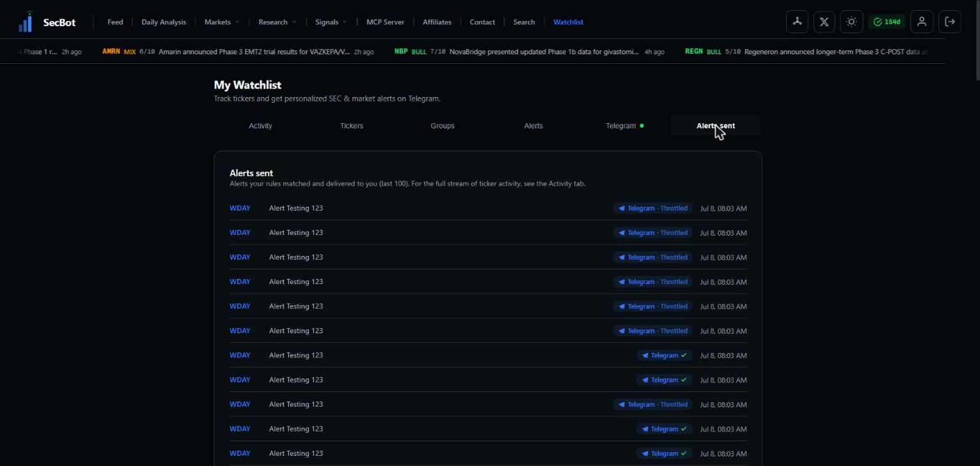The height and width of the screenshot is (466, 980).
Task: Switch to the Tickers tab
Action: (x=352, y=126)
